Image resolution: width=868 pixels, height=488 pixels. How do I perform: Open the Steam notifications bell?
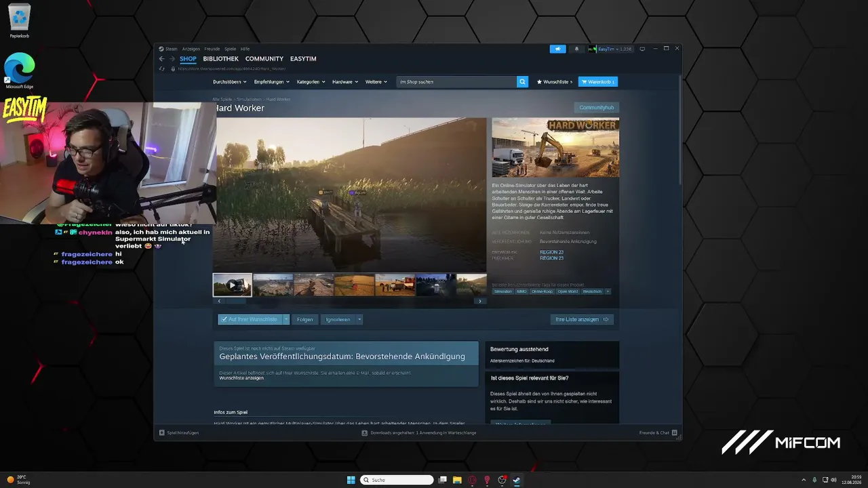click(x=577, y=49)
